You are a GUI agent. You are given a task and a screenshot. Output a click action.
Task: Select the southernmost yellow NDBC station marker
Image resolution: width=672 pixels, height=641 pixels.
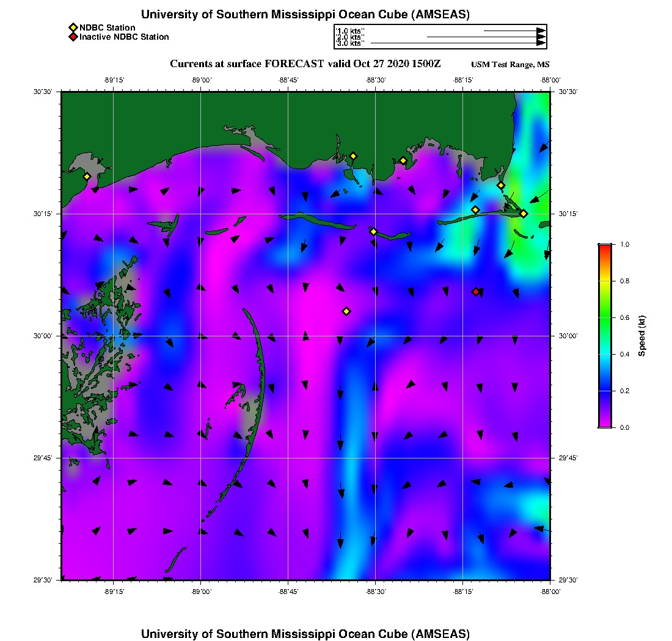(x=346, y=311)
